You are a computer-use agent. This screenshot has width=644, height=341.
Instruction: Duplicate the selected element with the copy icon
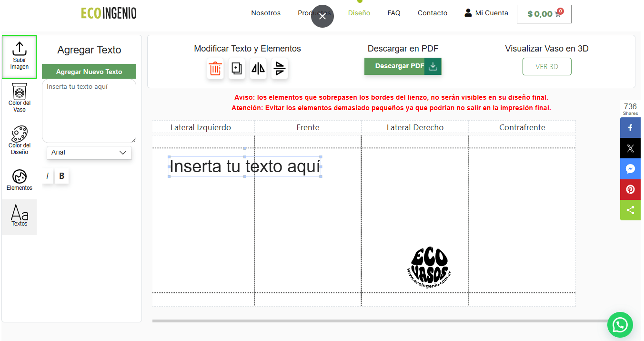coord(237,69)
